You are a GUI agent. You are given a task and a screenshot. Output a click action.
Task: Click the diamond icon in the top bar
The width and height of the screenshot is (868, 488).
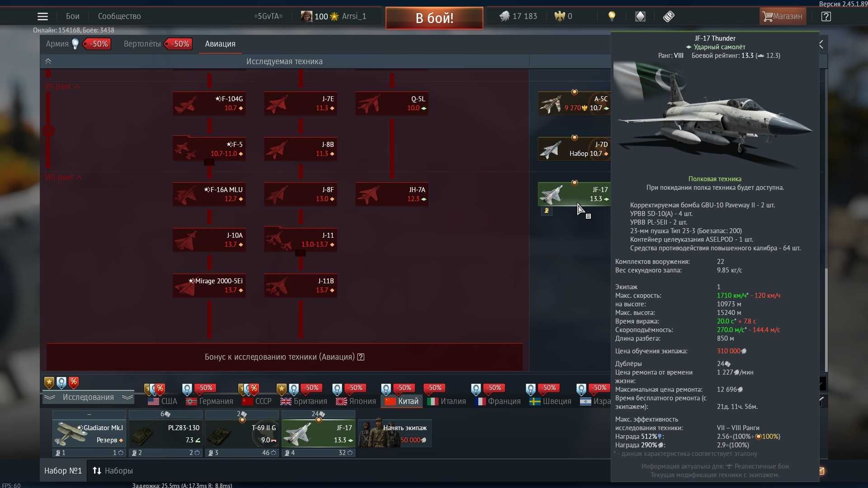[640, 17]
